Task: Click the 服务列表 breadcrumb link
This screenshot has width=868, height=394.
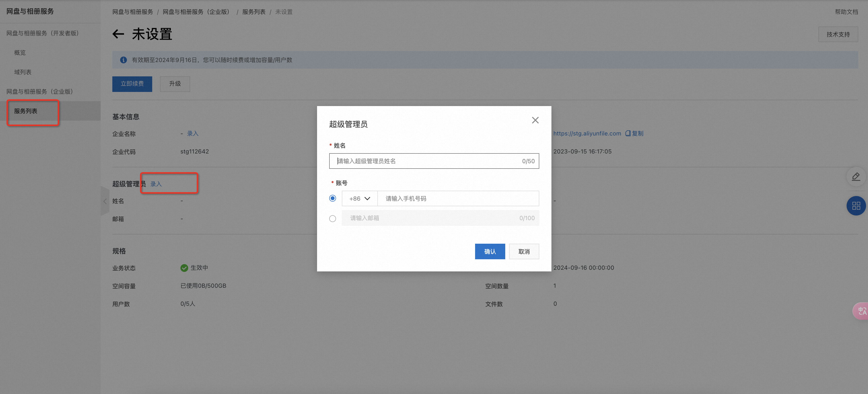Action: [254, 12]
